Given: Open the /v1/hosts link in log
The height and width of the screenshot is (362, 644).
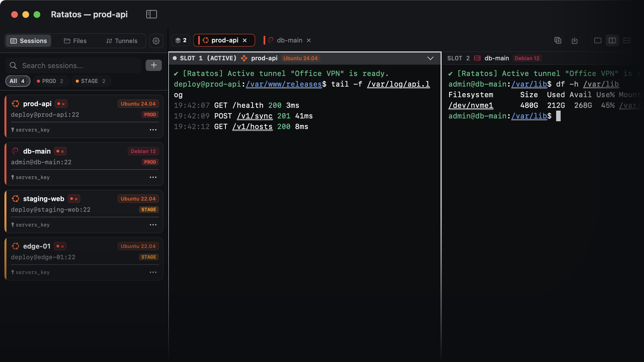Looking at the screenshot, I should (x=252, y=127).
